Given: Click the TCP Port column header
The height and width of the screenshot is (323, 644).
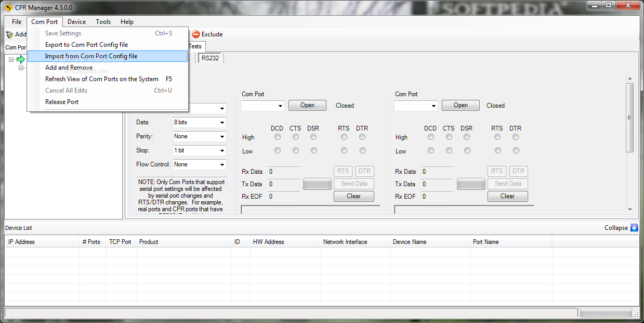Looking at the screenshot, I should pos(121,242).
